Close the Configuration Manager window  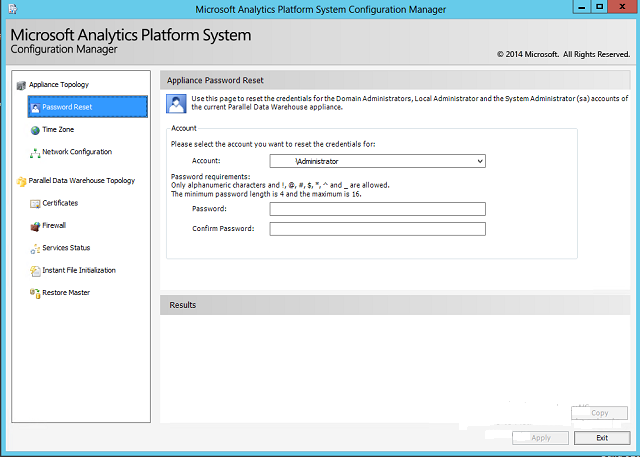622,7
